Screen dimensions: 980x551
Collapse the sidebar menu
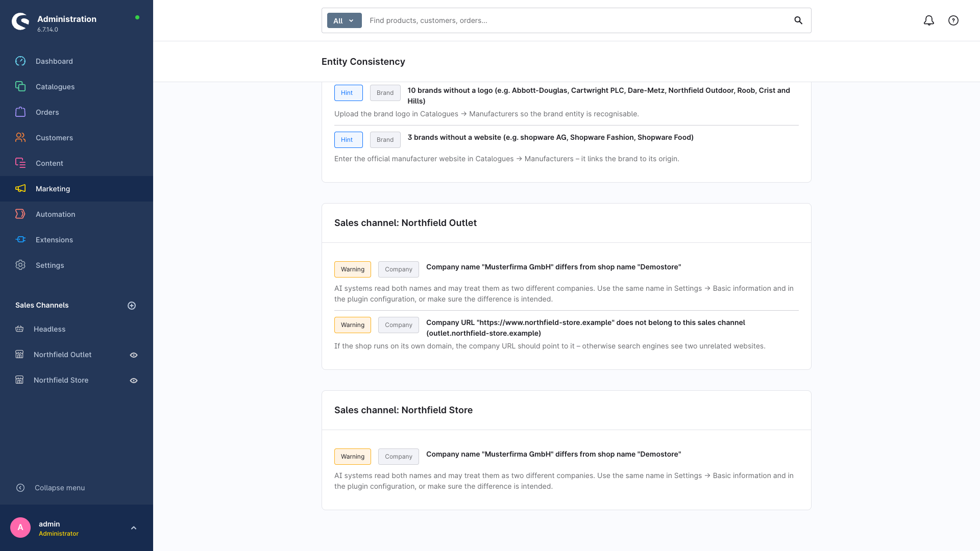(x=50, y=488)
